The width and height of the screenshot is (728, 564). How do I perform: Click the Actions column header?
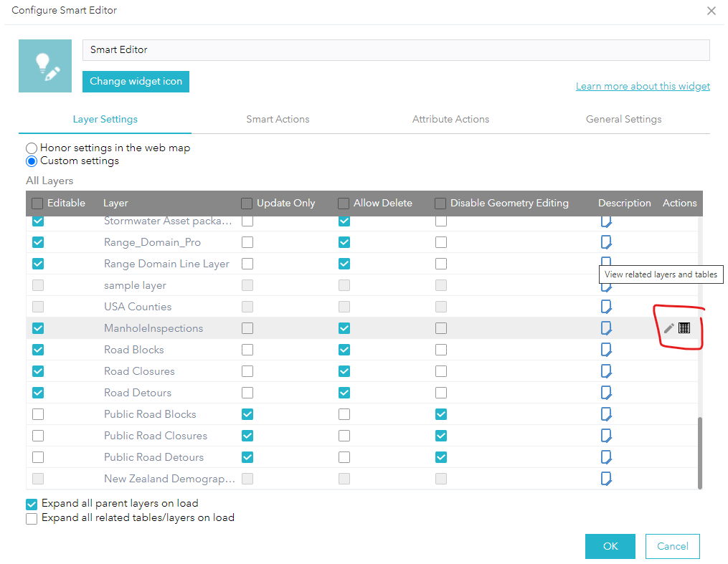click(x=680, y=203)
